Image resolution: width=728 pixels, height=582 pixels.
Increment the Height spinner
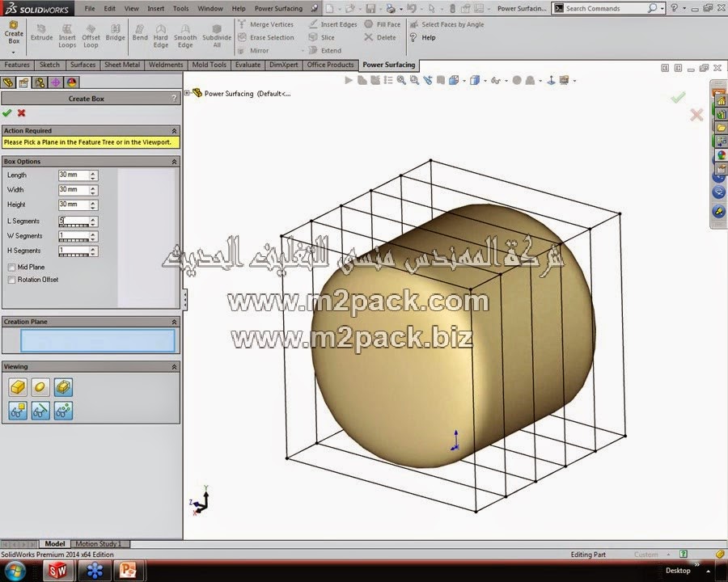(93, 202)
